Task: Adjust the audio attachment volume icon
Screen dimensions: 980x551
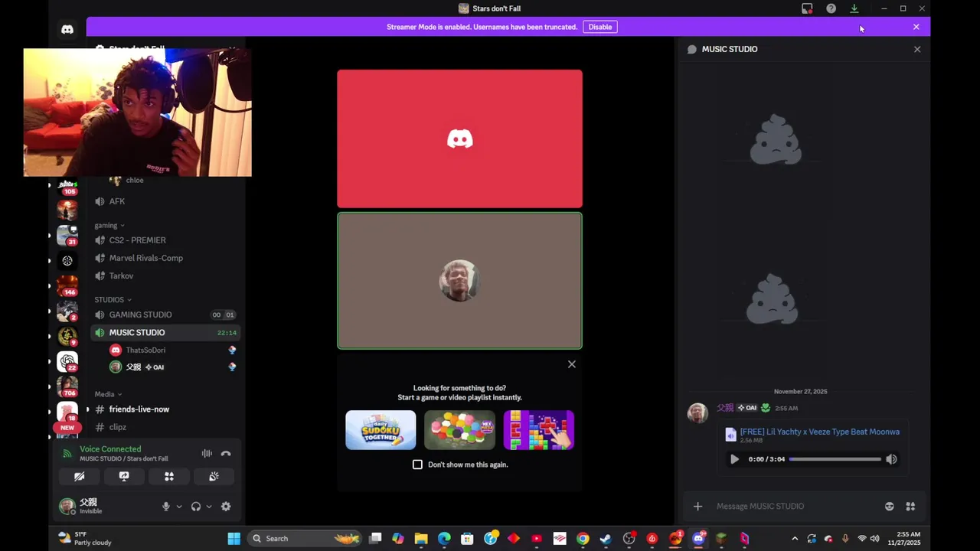Action: [891, 459]
